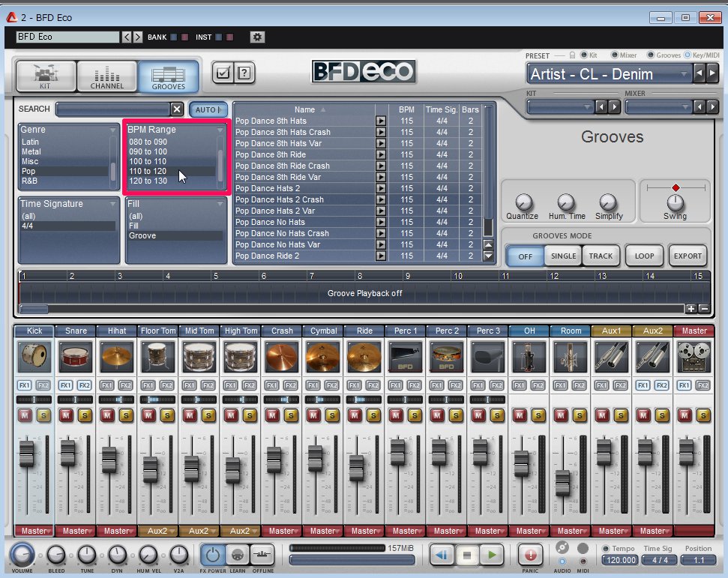Click the LOOP button
728x578 pixels.
(x=644, y=256)
